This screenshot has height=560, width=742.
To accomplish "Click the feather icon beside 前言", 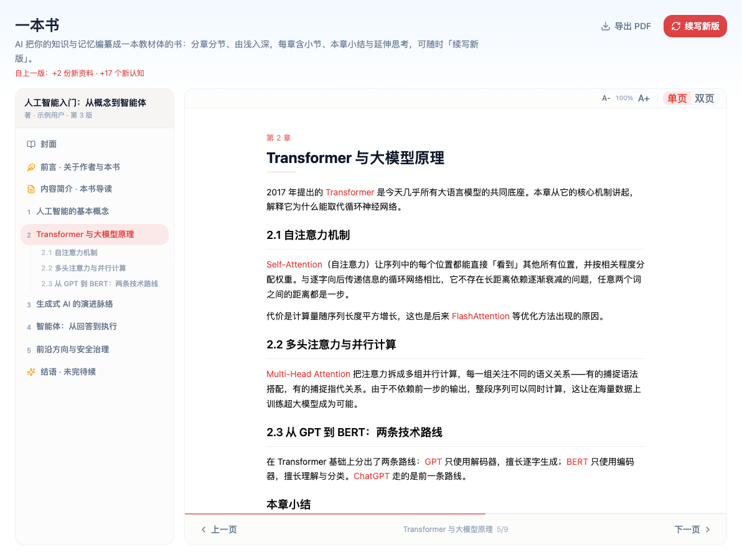I will (31, 167).
